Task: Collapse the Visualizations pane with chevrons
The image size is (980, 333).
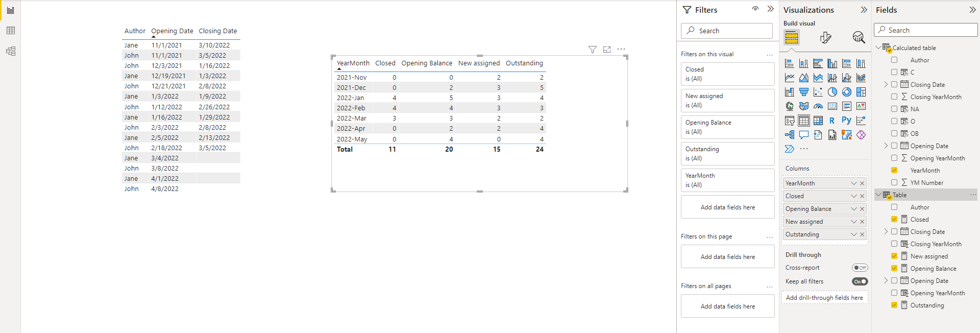Action: [864, 10]
